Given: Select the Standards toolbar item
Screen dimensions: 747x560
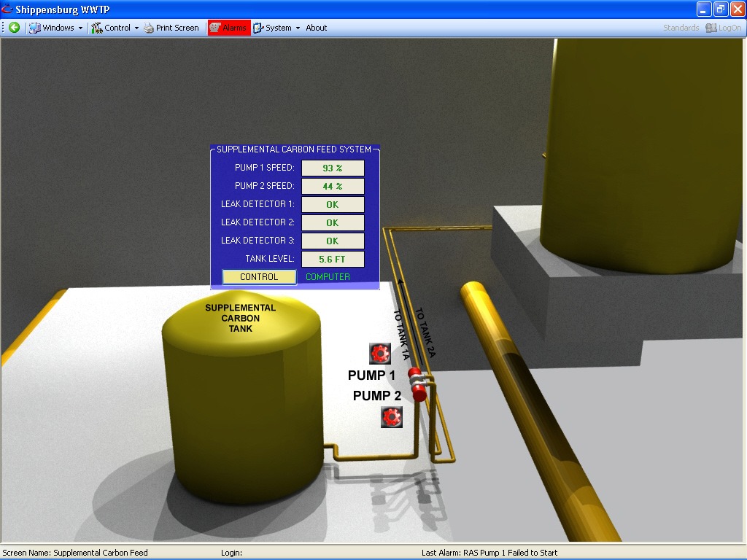Looking at the screenshot, I should click(681, 28).
